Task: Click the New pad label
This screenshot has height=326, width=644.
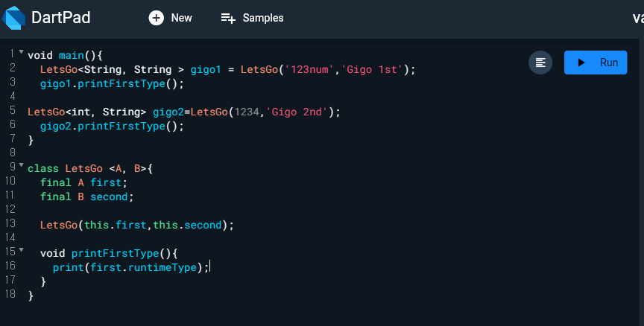Action: pos(182,18)
